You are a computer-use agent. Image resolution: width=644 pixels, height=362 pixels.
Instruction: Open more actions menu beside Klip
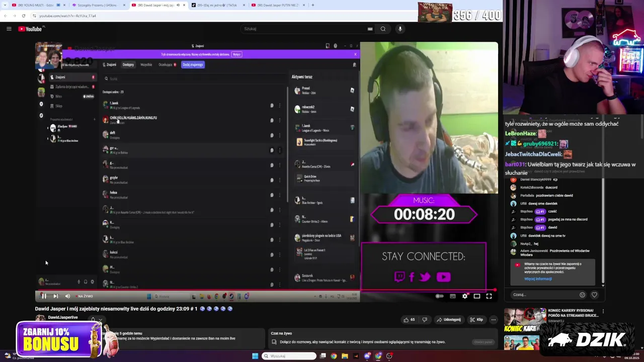click(493, 320)
